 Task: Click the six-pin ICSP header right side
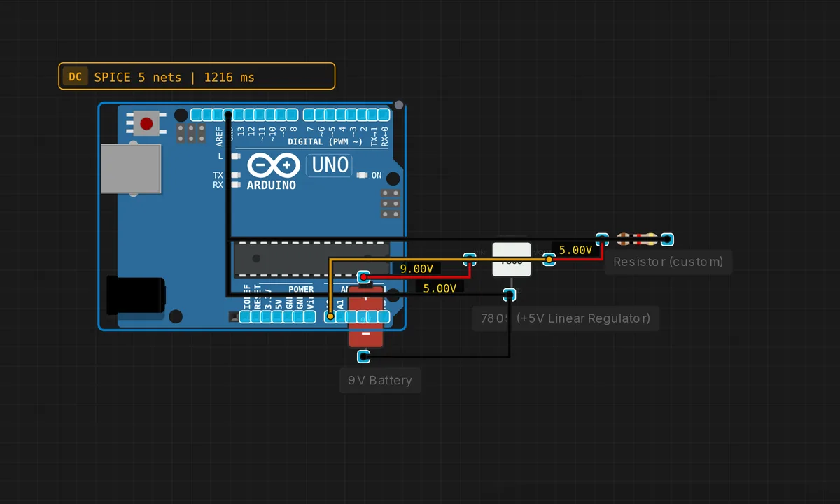(x=391, y=204)
